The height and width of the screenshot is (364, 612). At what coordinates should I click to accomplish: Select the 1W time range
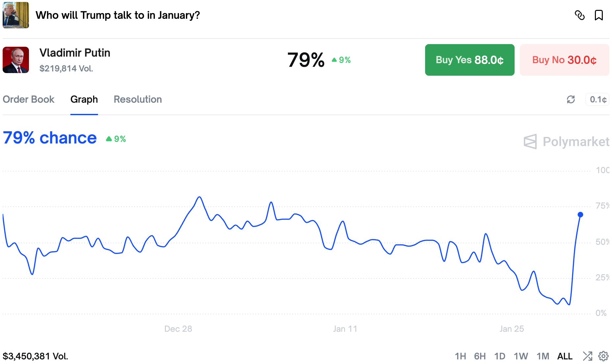pos(521,356)
